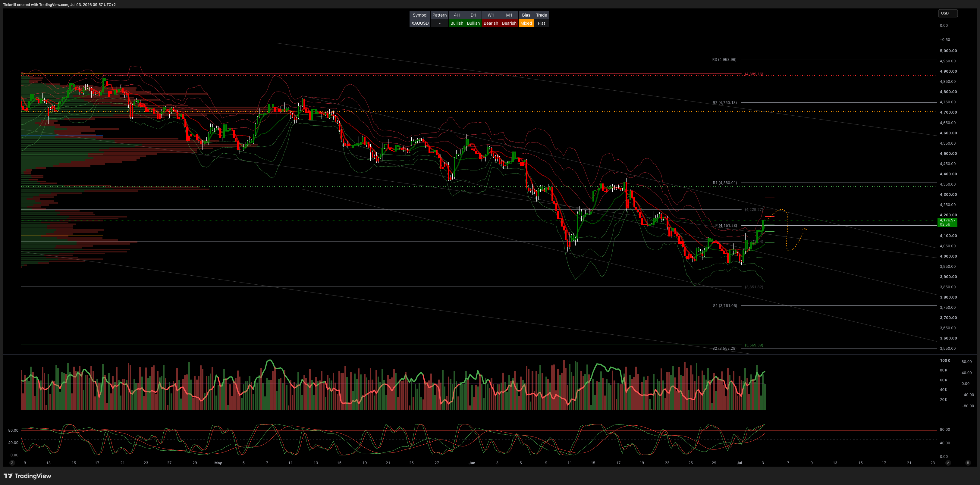Image resolution: width=980 pixels, height=485 pixels.
Task: Click the Symbol column header
Action: click(420, 15)
